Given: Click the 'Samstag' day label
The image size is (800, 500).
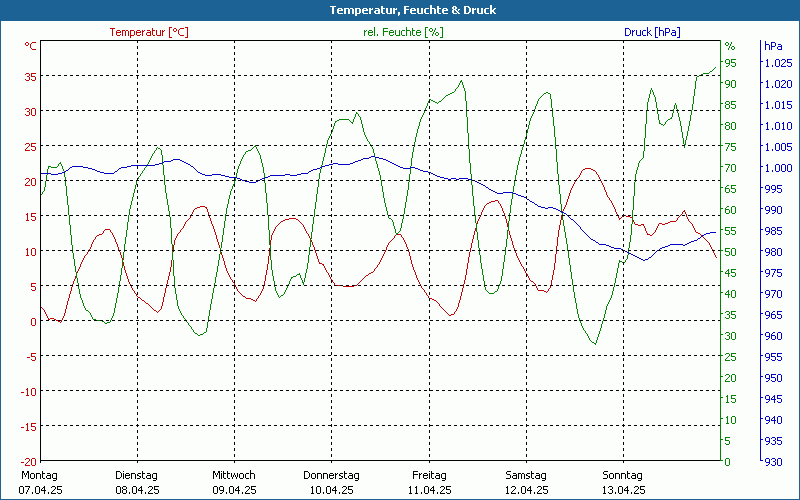Looking at the screenshot, I should coord(526,475).
